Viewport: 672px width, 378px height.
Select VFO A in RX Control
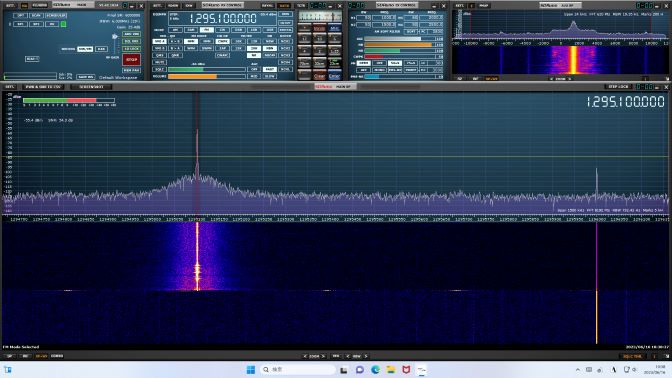coord(159,42)
